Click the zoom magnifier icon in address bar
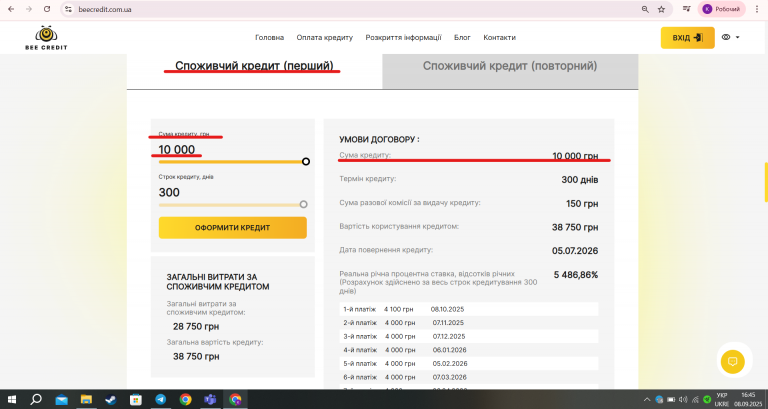This screenshot has width=768, height=409. (645, 9)
